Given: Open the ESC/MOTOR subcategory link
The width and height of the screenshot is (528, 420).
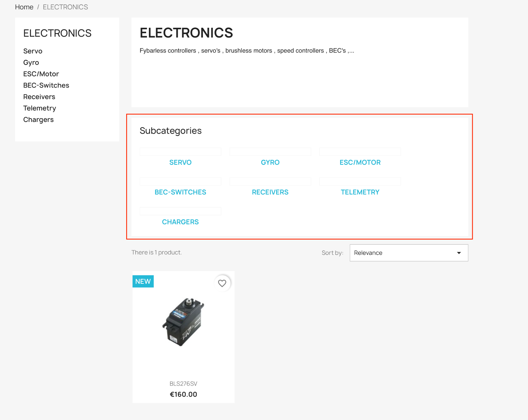Looking at the screenshot, I should tap(360, 162).
